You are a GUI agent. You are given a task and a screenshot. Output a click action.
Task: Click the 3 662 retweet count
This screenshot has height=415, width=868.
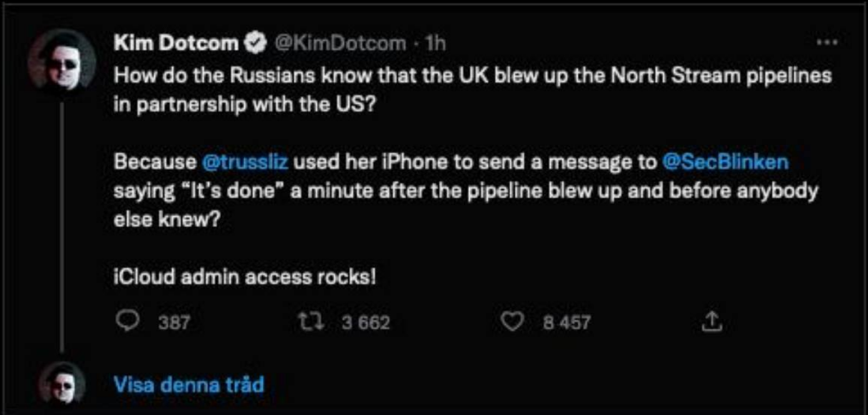click(366, 322)
